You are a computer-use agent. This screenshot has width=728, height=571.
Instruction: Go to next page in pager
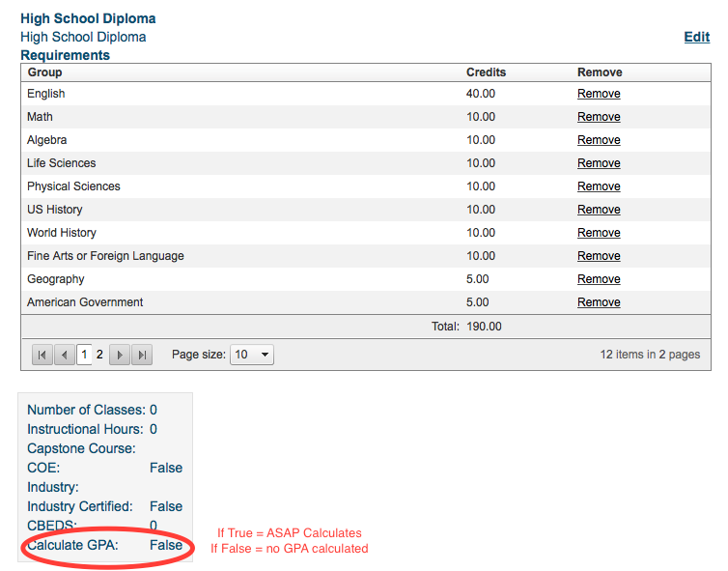tap(120, 355)
